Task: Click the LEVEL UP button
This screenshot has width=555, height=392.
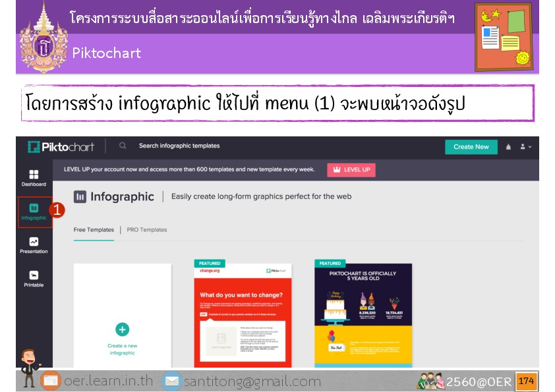Action: tap(351, 170)
